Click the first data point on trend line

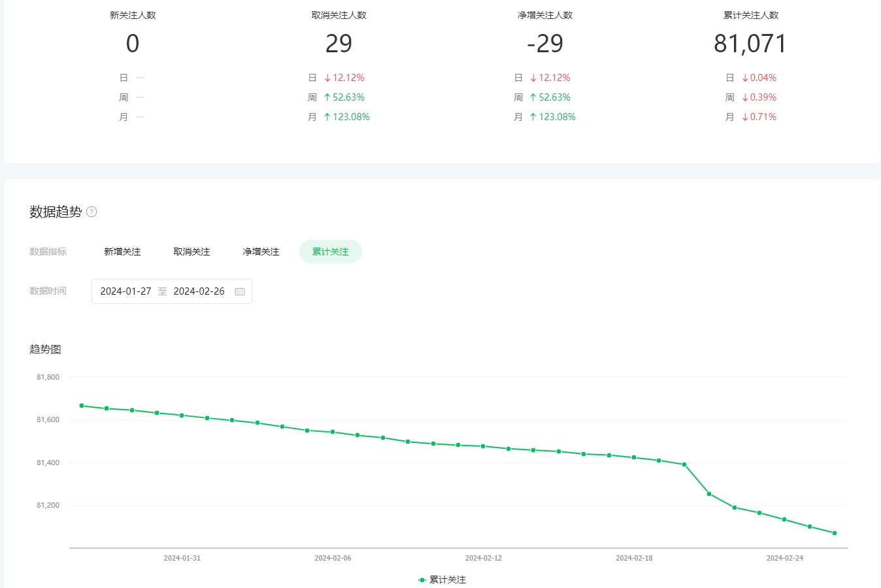82,406
